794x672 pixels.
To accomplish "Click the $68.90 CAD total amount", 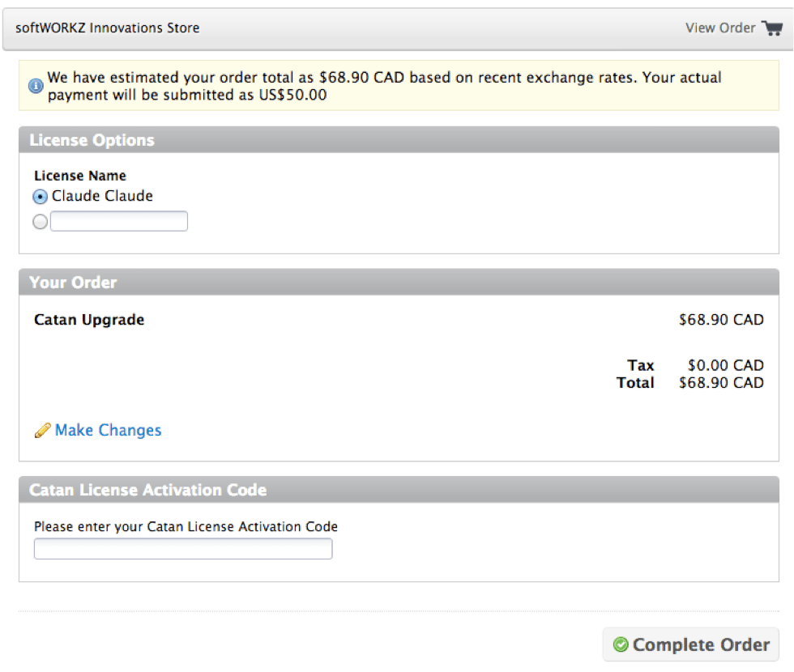I will pos(721,382).
